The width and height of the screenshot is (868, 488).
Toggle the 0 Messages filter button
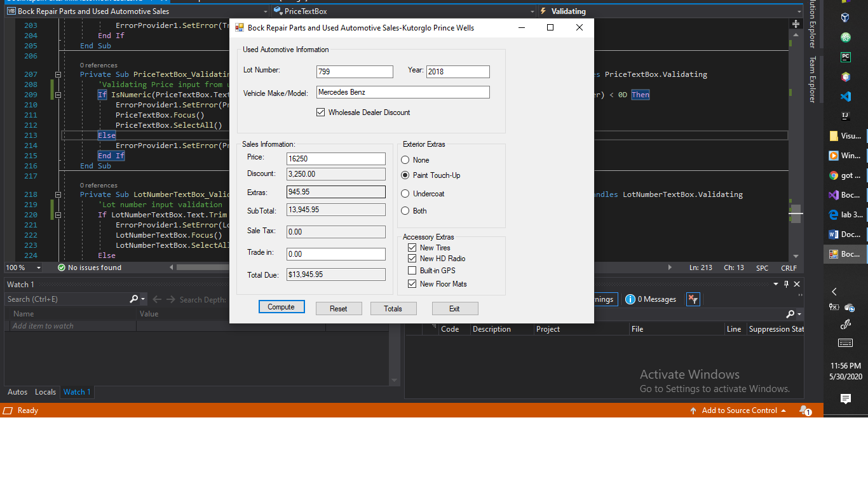pyautogui.click(x=651, y=299)
